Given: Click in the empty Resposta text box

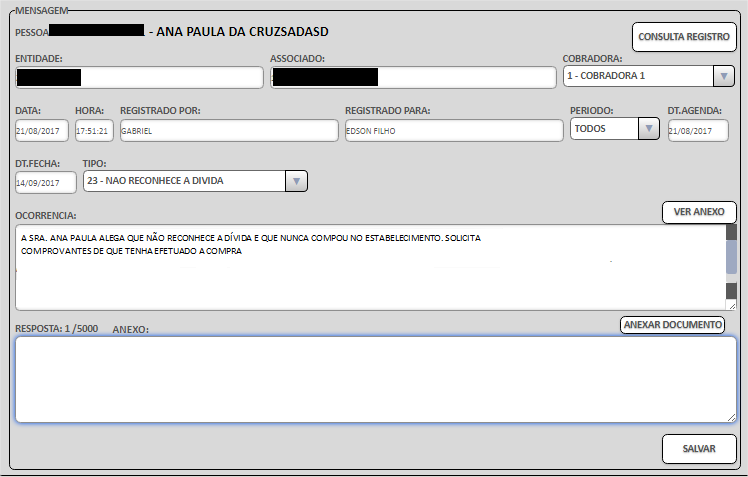Looking at the screenshot, I should [x=370, y=378].
